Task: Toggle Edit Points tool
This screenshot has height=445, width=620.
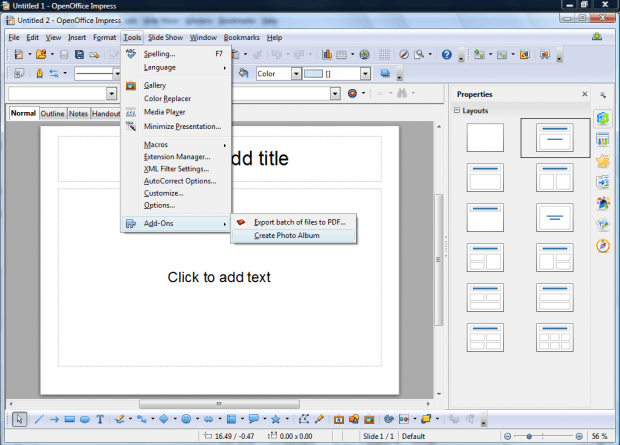Action: click(x=304, y=419)
